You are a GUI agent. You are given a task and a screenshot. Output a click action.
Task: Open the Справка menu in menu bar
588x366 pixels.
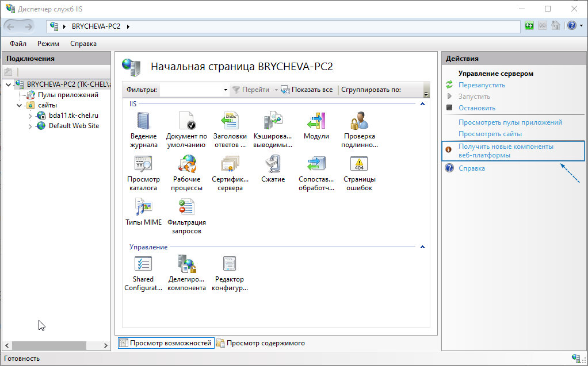(83, 44)
